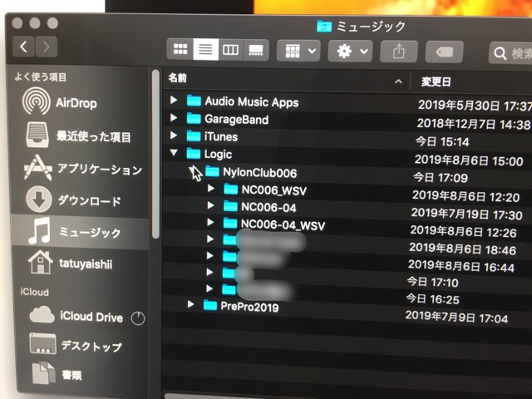Select the Audio Music Apps folder icon
Image resolution: width=532 pixels, height=399 pixels.
tap(194, 101)
